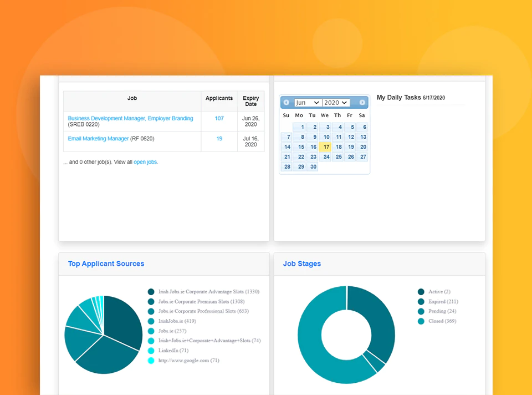The height and width of the screenshot is (395, 532).
Task: Select June 17 highlighted date
Action: (x=325, y=146)
